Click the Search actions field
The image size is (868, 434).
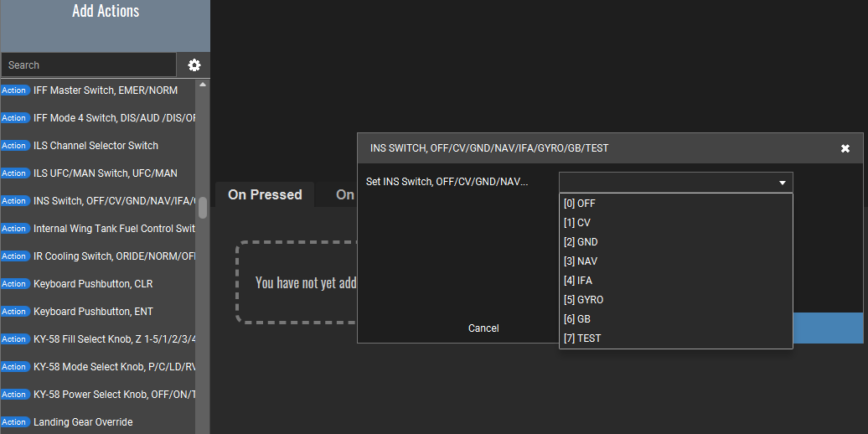click(x=89, y=65)
